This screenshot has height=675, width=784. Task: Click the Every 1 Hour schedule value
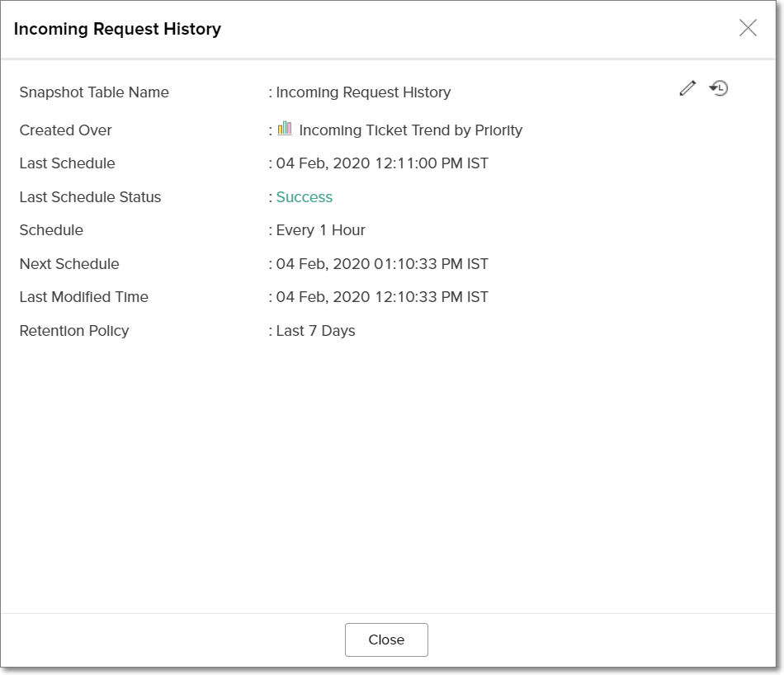click(320, 230)
